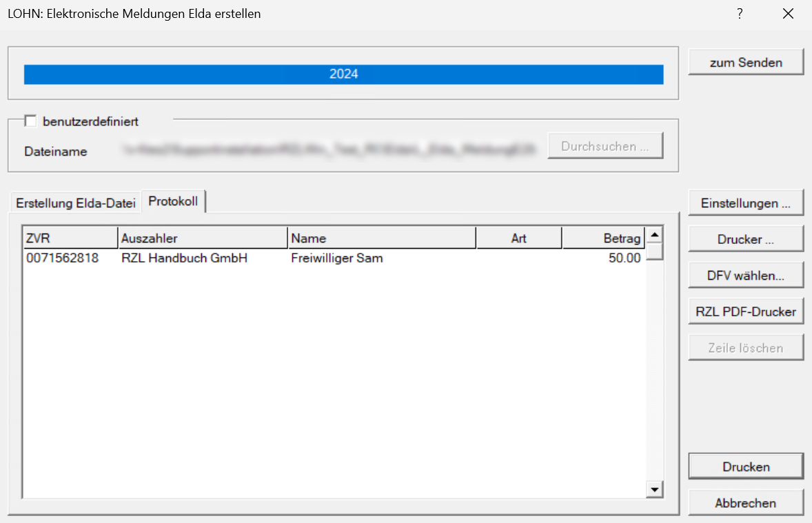The width and height of the screenshot is (812, 523).
Task: Click scrollbar up arrow in protocol list
Action: pyautogui.click(x=655, y=234)
